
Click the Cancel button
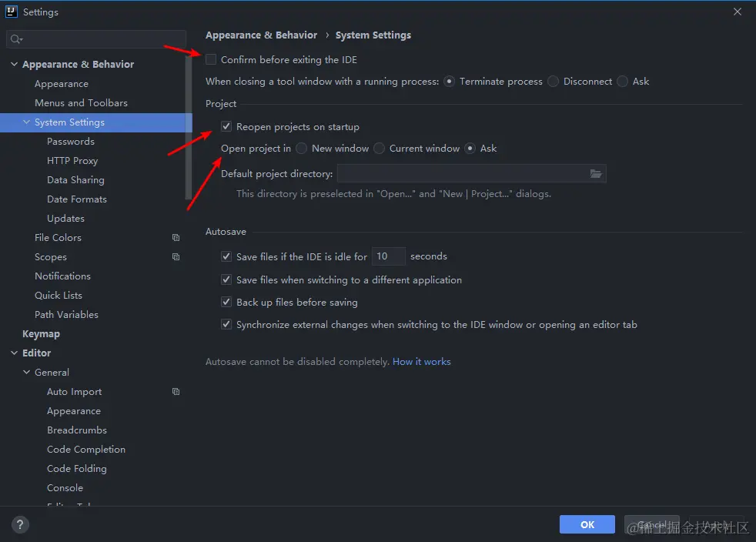tap(652, 524)
